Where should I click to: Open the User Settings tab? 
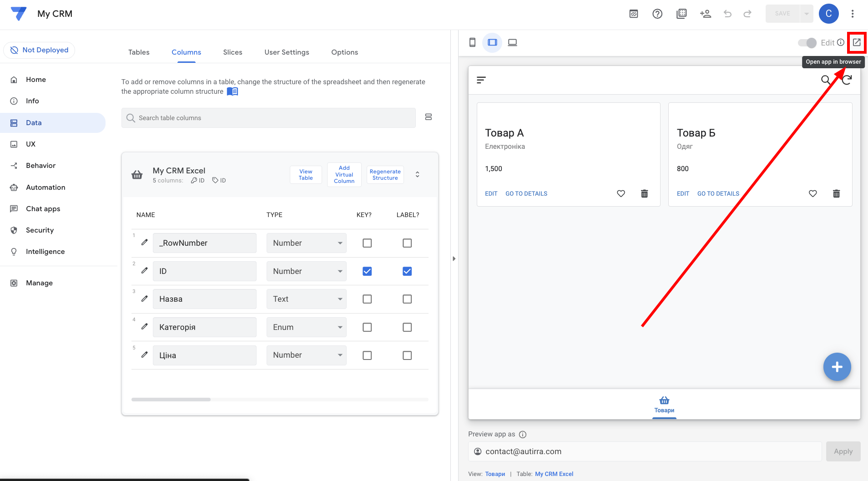point(287,52)
